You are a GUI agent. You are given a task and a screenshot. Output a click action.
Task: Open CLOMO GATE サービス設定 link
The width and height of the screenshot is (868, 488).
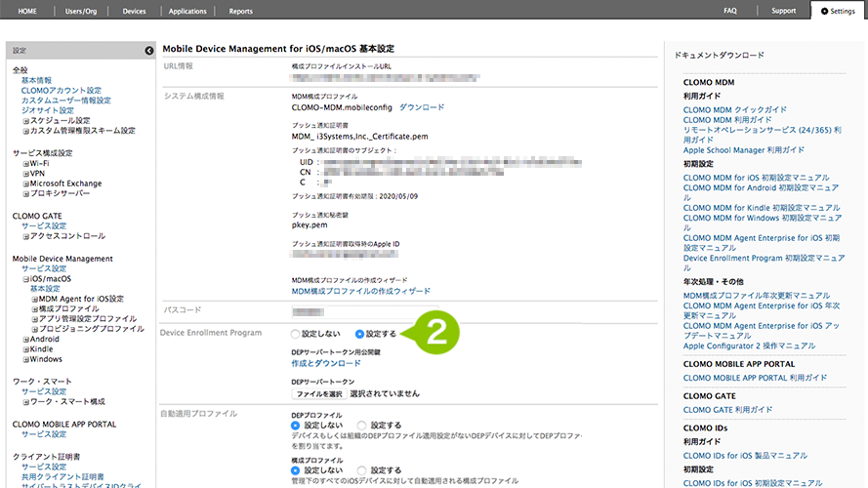coord(44,225)
